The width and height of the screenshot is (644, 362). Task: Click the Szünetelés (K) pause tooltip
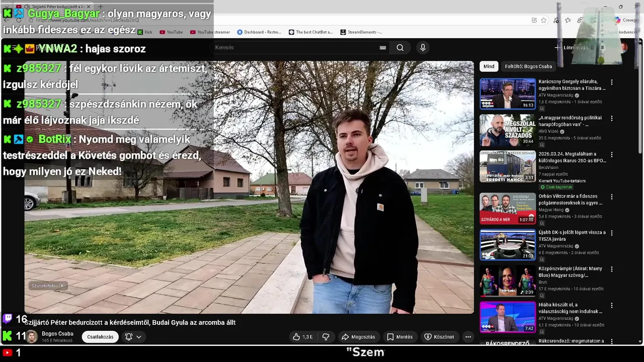click(x=48, y=286)
